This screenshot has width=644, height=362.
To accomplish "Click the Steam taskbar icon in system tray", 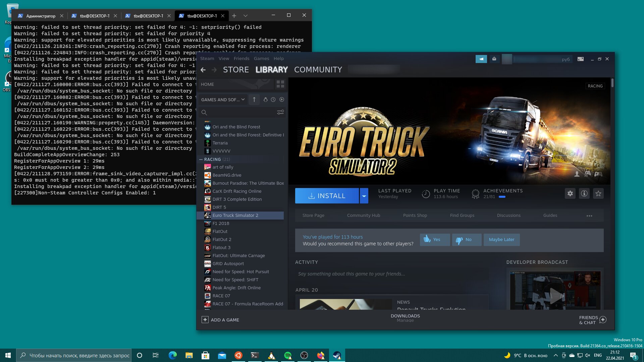I will tap(337, 355).
